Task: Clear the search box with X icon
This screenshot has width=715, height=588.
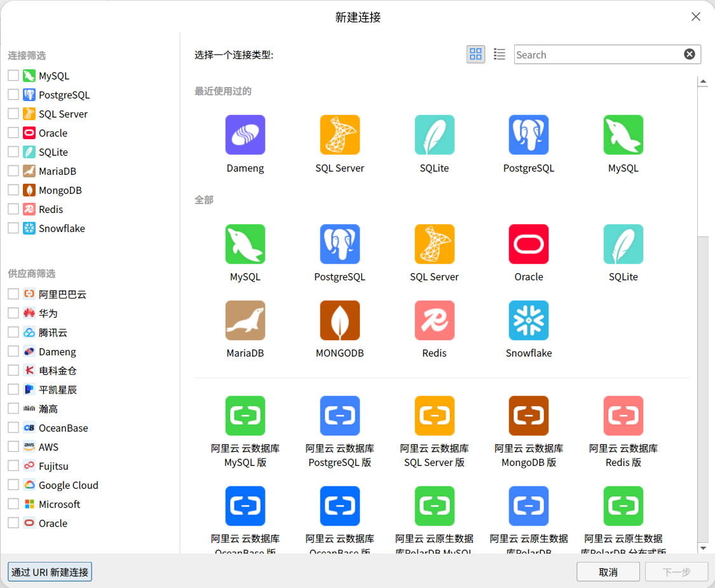Action: click(689, 55)
